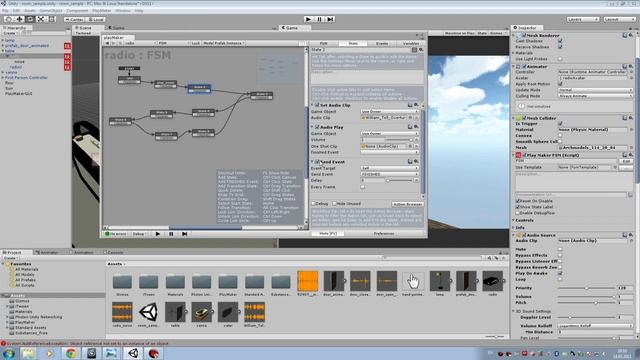Select the Hand (pan) tool in Unity toolbar
Screen dimensions: 640x360
[9, 19]
